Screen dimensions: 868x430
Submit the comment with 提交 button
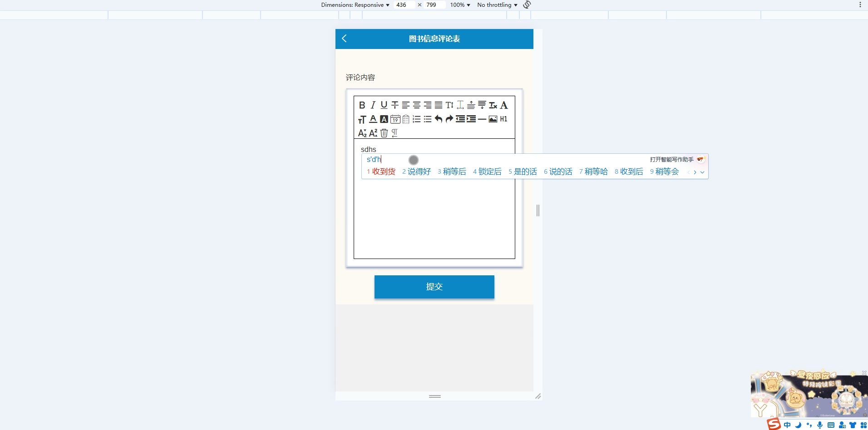click(x=434, y=287)
